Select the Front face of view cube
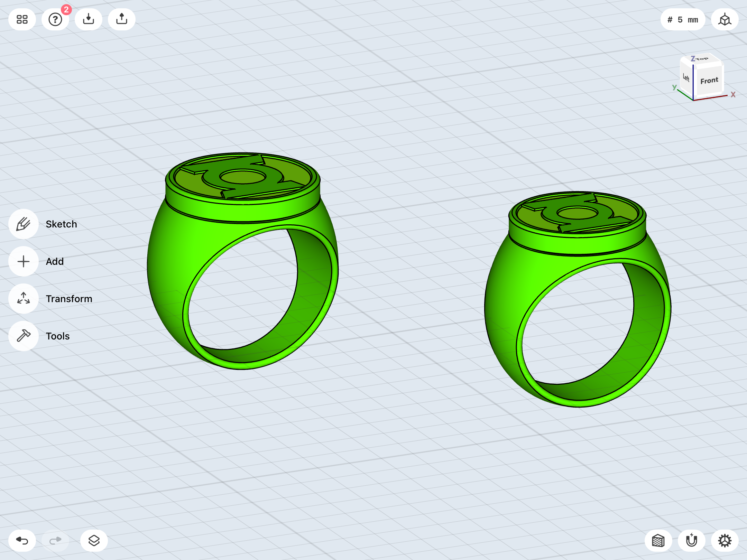This screenshot has height=560, width=747. (709, 81)
